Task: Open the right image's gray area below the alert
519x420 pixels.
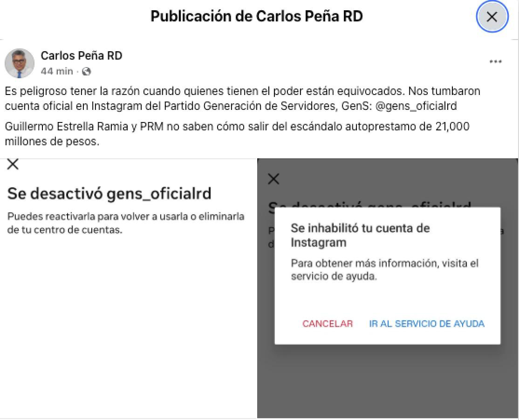Action: [x=387, y=382]
